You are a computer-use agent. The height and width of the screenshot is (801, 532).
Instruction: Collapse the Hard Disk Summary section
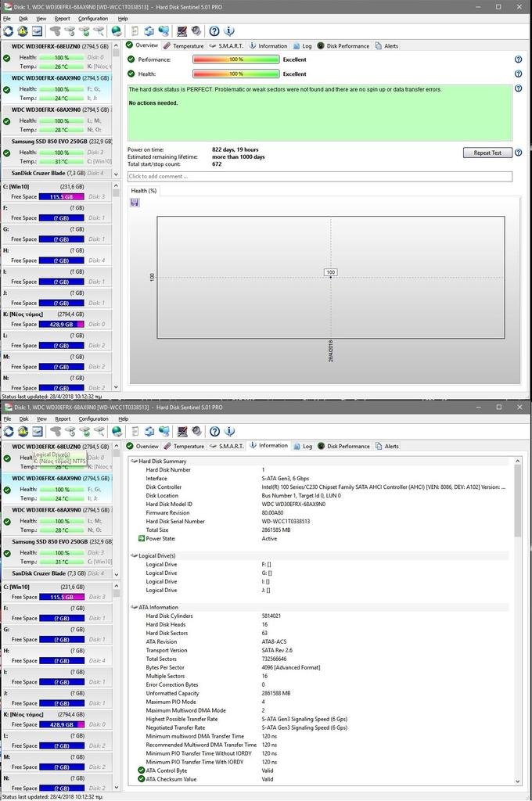click(x=134, y=462)
